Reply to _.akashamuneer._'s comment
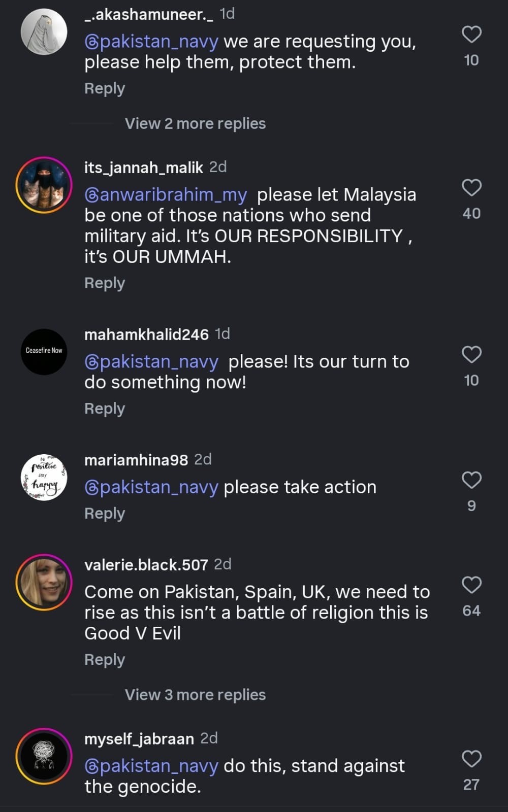Image resolution: width=508 pixels, height=812 pixels. (105, 88)
